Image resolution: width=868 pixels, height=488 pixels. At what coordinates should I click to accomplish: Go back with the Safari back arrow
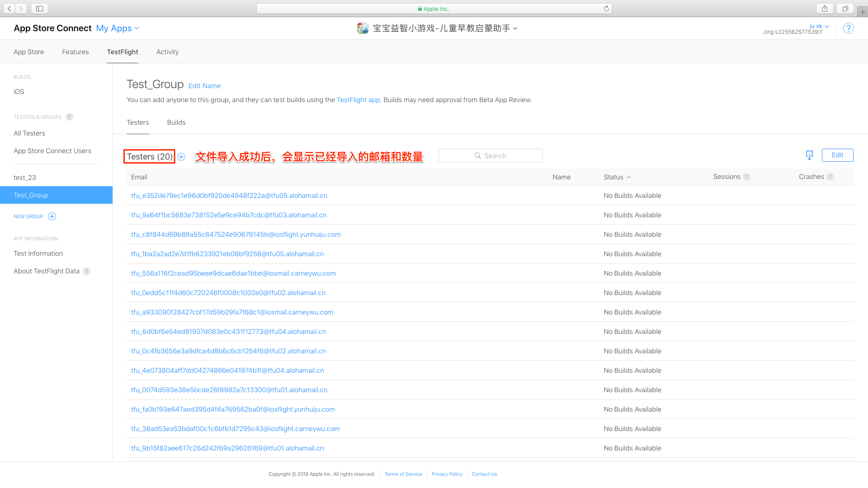click(9, 9)
